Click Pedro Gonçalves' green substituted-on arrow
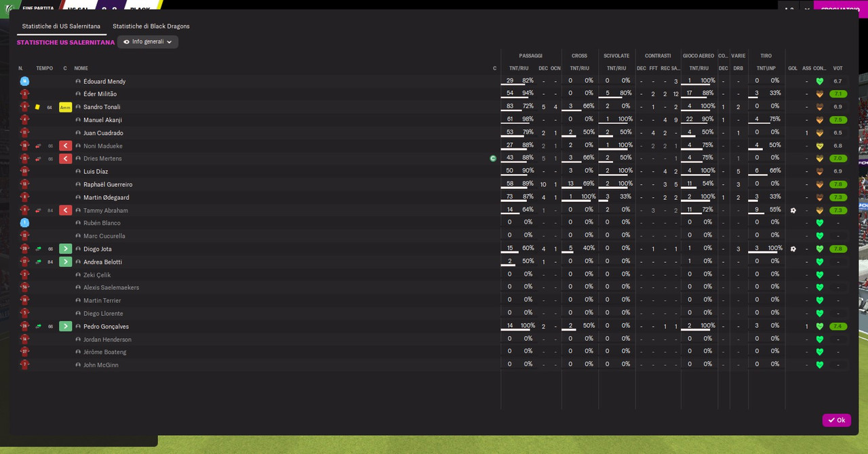The height and width of the screenshot is (454, 868). click(65, 326)
